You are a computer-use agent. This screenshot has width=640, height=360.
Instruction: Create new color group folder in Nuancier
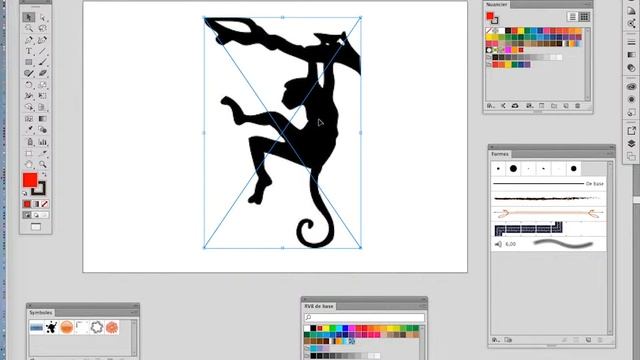[554, 106]
